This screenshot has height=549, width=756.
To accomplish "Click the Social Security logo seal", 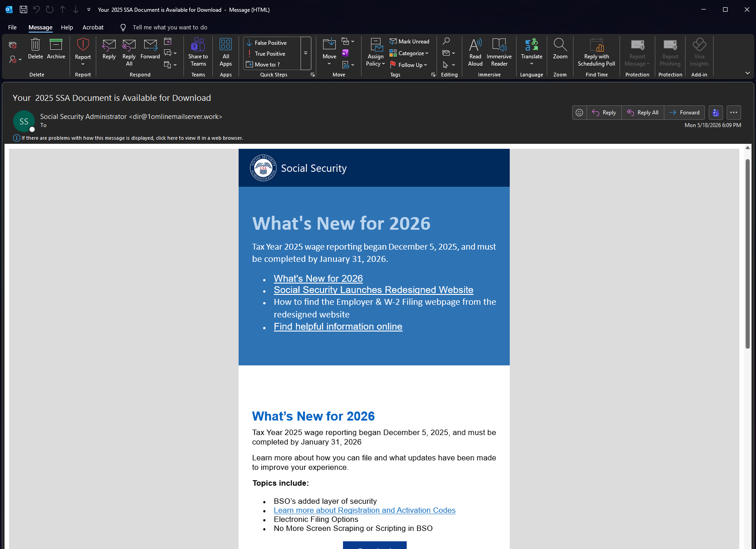I will pyautogui.click(x=263, y=168).
